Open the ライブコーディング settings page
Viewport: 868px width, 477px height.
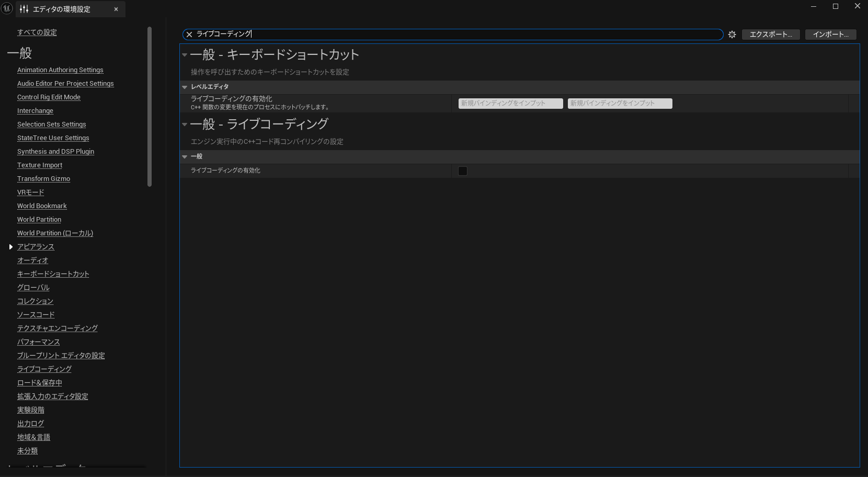pos(45,369)
